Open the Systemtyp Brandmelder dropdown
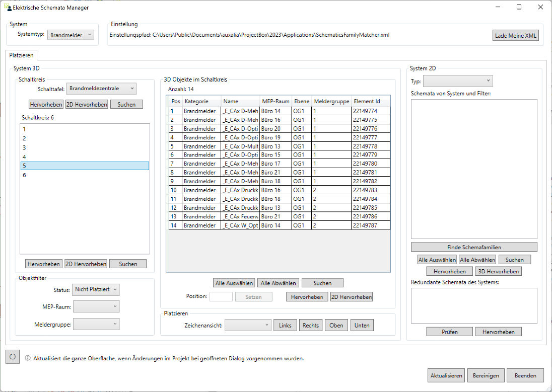Screen dimensions: 552x392 point(71,35)
